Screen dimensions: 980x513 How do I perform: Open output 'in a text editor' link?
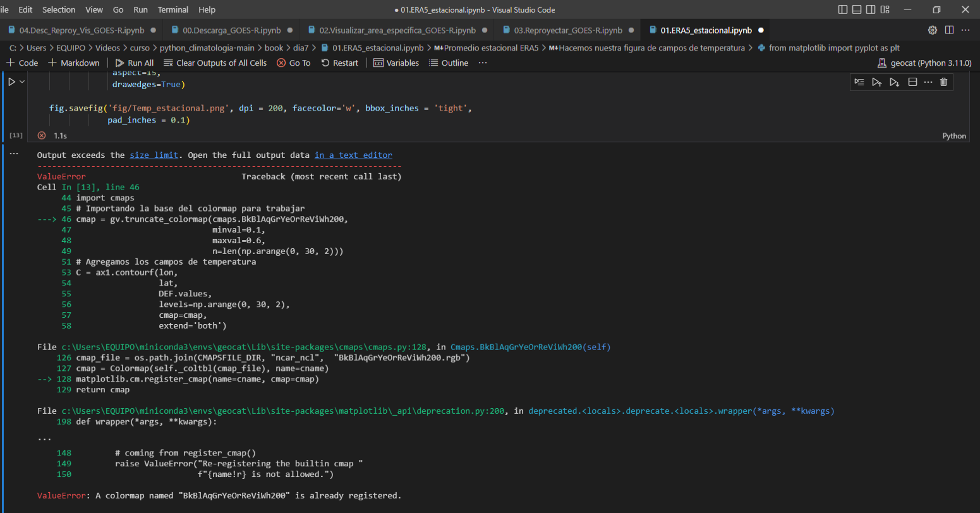pyautogui.click(x=353, y=155)
